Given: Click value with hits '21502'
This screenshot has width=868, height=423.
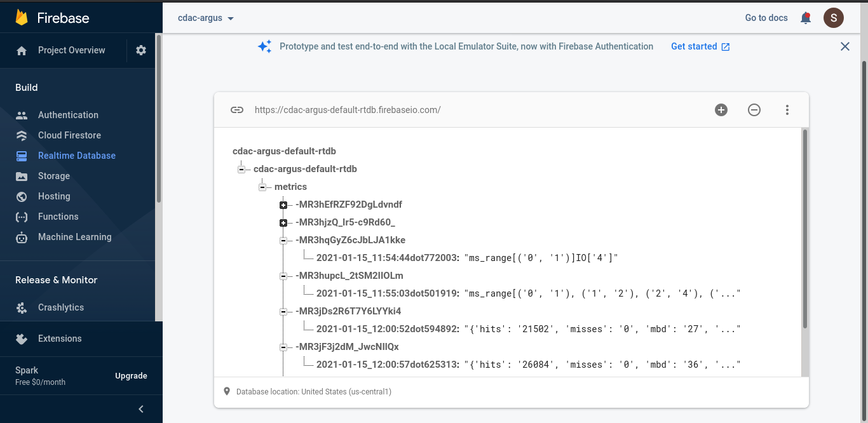Looking at the screenshot, I should coord(603,329).
